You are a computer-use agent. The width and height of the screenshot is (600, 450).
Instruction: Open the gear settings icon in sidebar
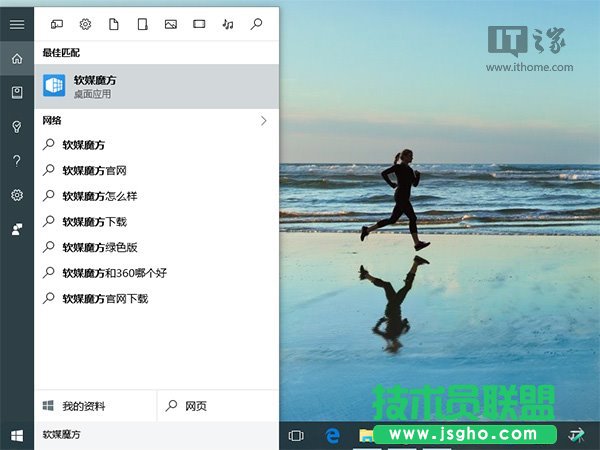point(16,195)
